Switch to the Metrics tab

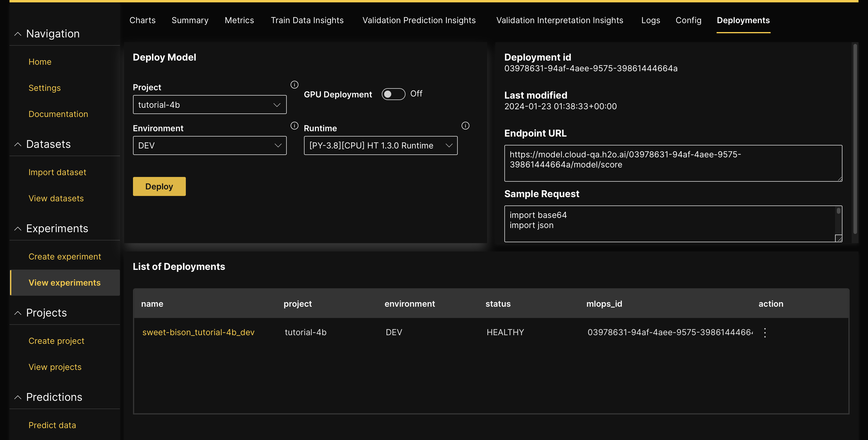coord(239,20)
